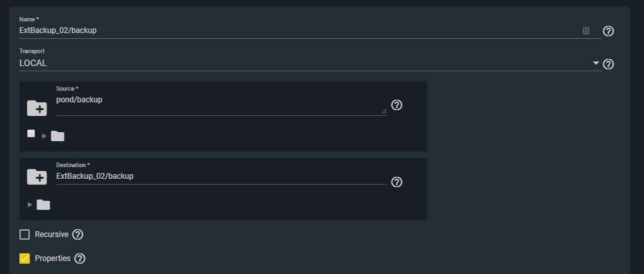644x274 pixels.
Task: Open help icon next to Recursive
Action: pos(78,234)
